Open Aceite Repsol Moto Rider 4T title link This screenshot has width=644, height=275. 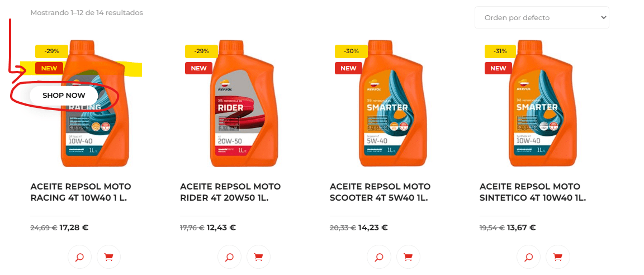[230, 192]
